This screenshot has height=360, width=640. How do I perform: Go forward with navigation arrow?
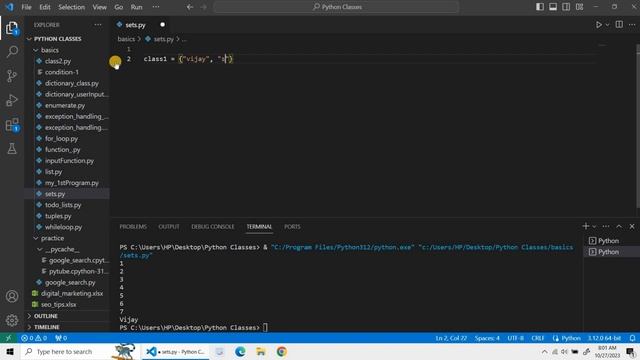pyautogui.click(x=203, y=7)
